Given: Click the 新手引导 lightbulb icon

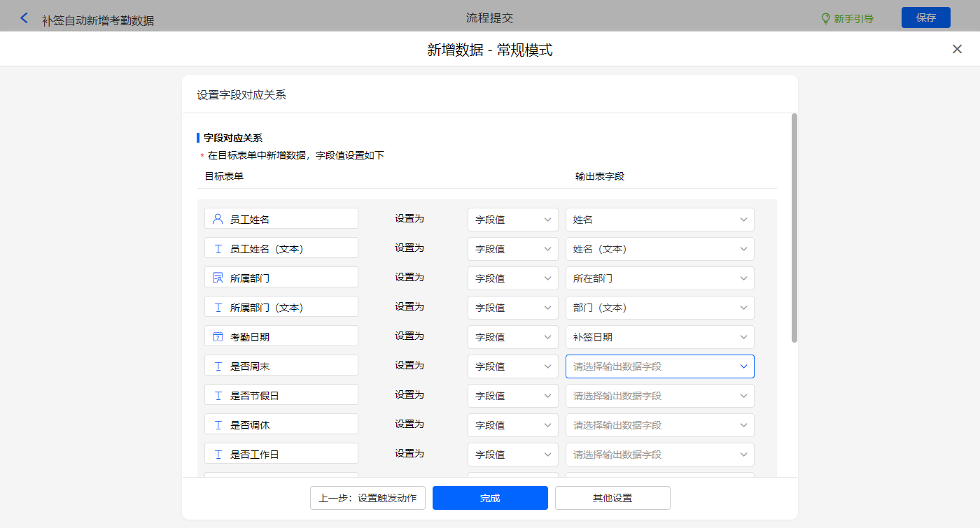Looking at the screenshot, I should click(x=825, y=19).
